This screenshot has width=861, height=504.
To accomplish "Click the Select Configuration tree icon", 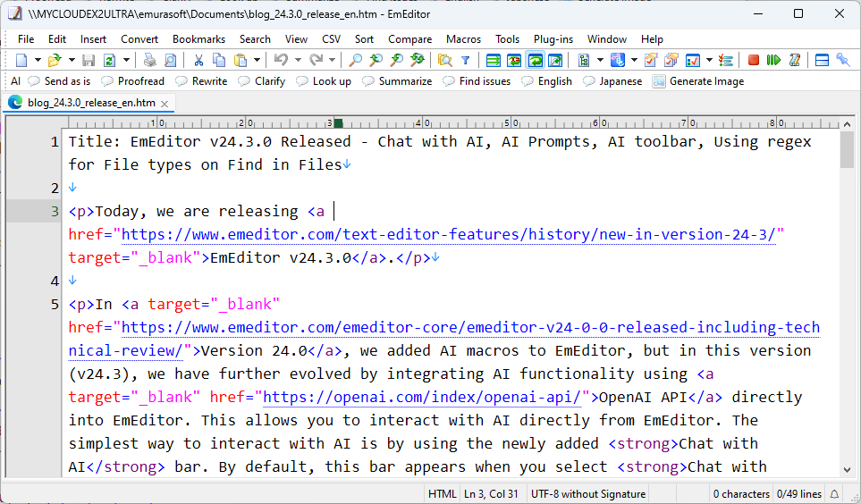I will [584, 60].
